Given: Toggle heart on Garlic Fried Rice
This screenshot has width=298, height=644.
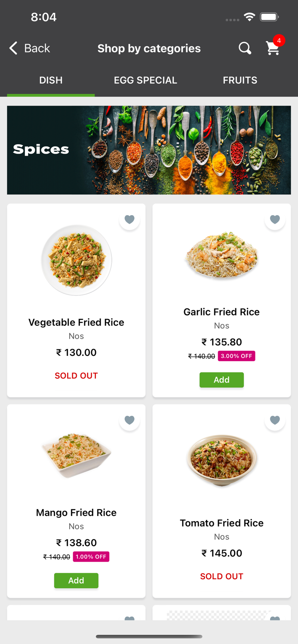Looking at the screenshot, I should [275, 219].
